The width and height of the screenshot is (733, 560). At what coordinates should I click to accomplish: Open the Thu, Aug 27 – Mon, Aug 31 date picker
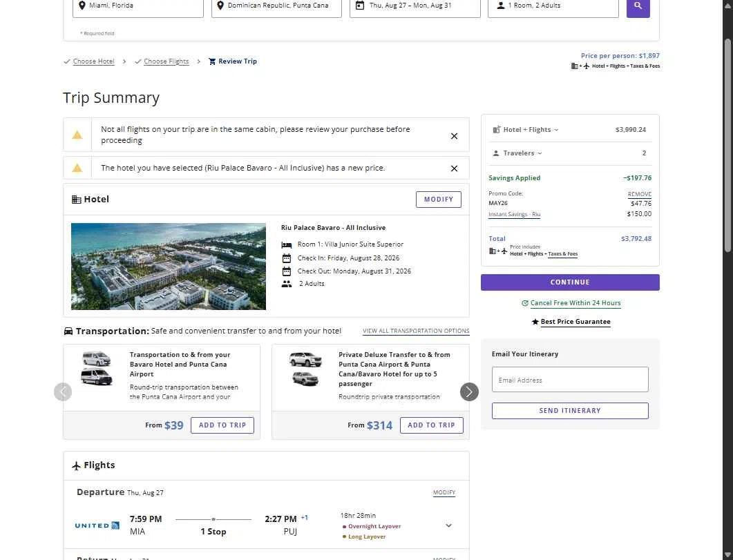pos(415,6)
